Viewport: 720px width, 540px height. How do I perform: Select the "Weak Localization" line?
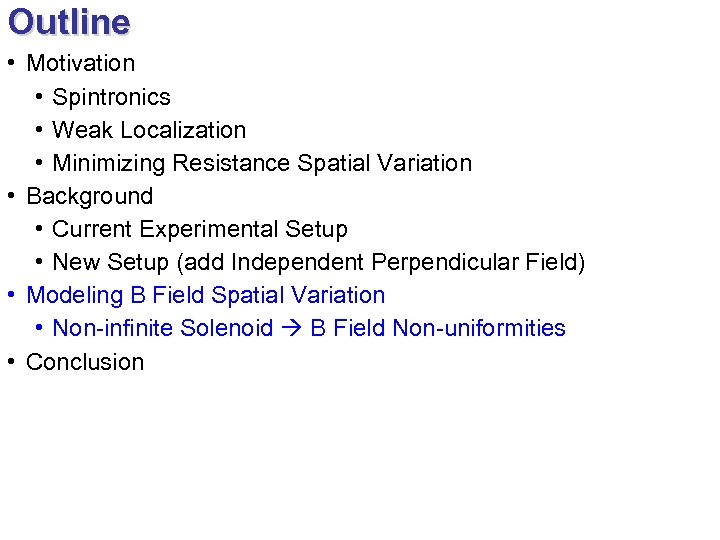[x=148, y=130]
